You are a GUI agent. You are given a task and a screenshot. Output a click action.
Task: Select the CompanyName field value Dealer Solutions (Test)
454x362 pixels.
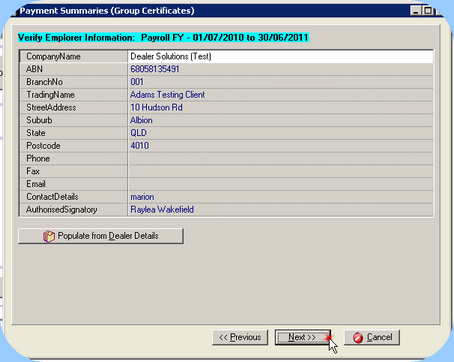280,56
